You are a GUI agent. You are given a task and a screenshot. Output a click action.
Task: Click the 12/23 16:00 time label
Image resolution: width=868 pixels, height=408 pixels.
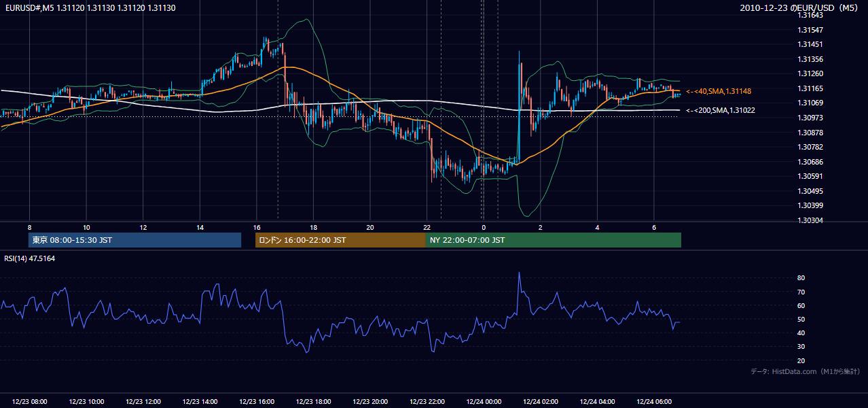pos(257,402)
